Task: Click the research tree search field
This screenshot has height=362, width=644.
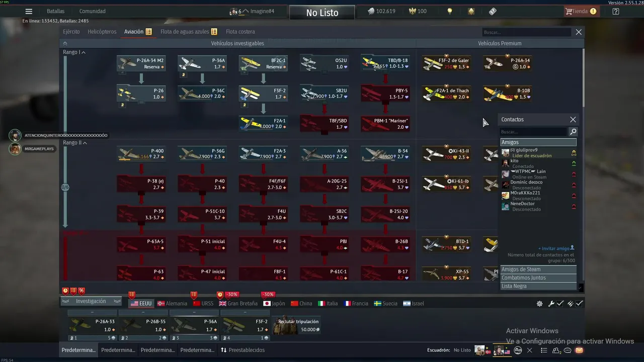Action: (x=526, y=32)
